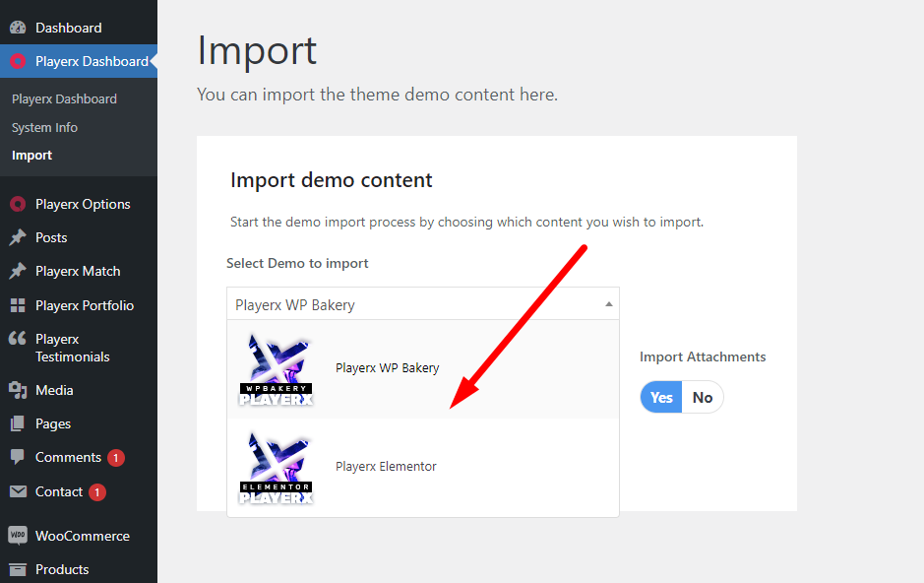Choose Playerx Elementor demo option
Screen dimensions: 924x583
coord(422,468)
